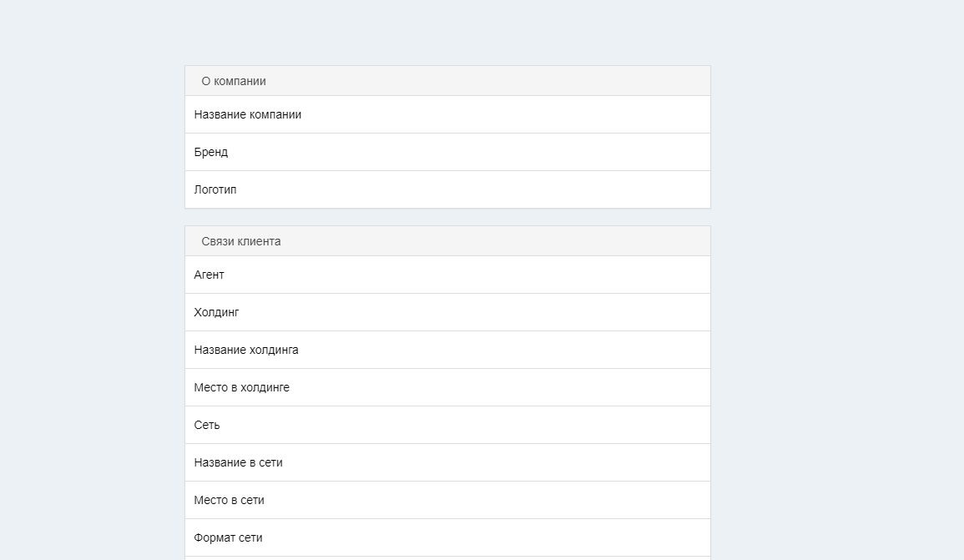Viewport: 964px width, 560px height.
Task: Click the «Сеть» row
Action: coord(447,425)
